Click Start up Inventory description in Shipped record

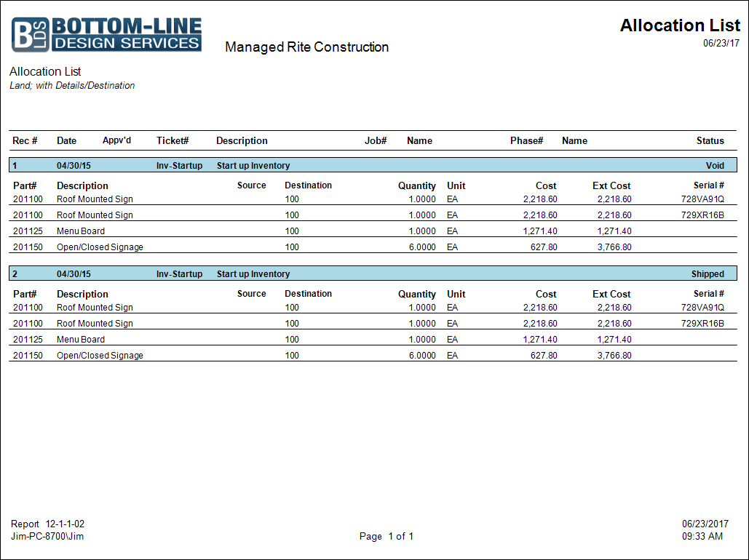[253, 274]
